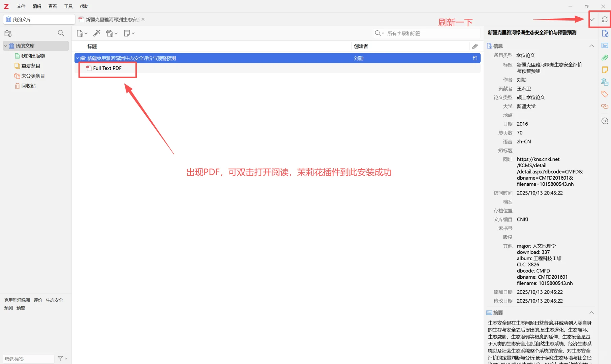Toggle the 克里雅河绿洲 tag filter

17,300
